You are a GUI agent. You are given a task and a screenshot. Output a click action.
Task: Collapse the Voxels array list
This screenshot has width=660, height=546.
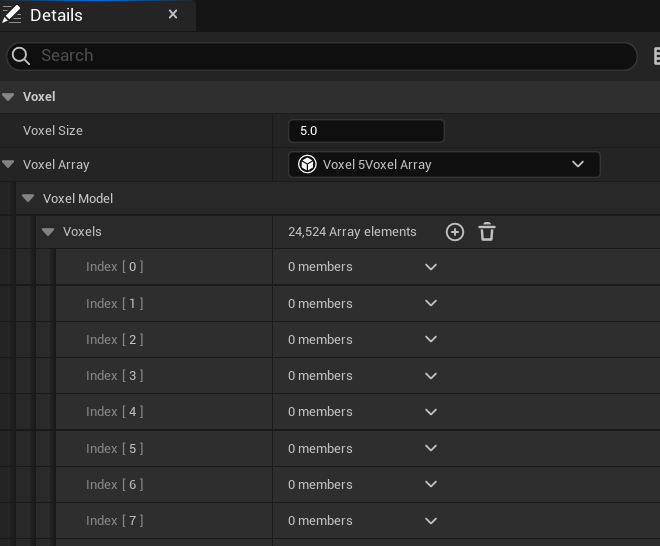click(48, 232)
